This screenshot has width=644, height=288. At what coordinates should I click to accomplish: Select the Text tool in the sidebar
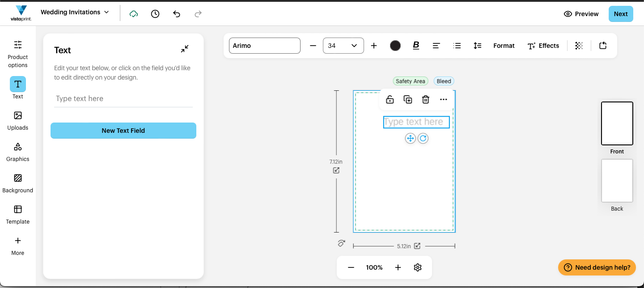tap(18, 88)
